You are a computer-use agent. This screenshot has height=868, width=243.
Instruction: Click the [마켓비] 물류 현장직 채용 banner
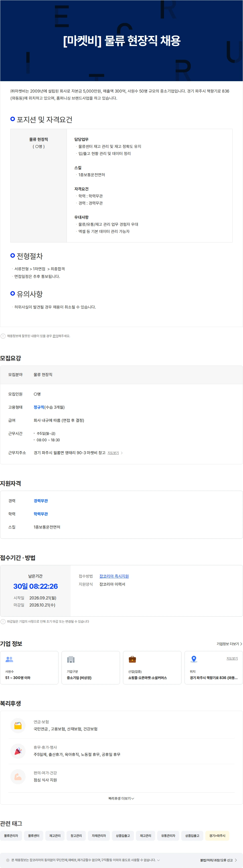[x=121, y=40]
